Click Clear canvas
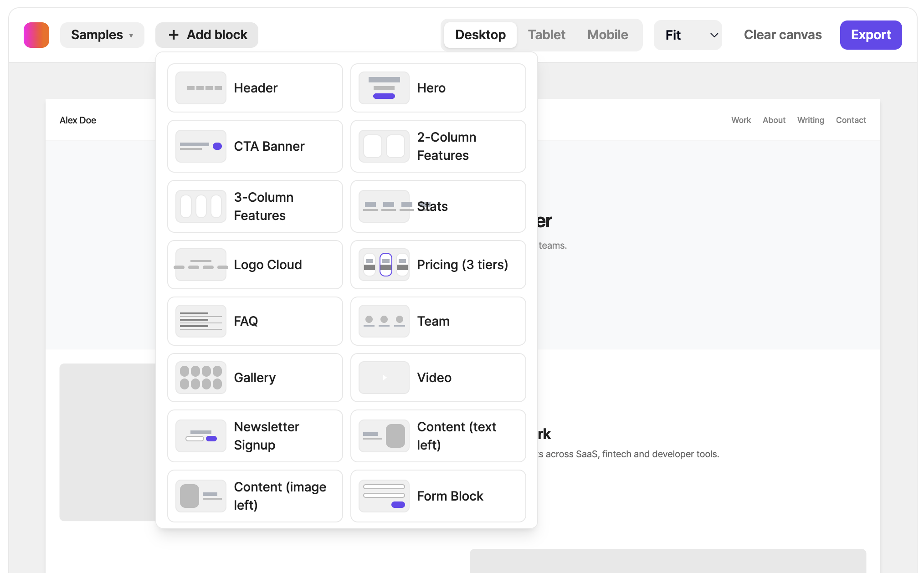 [x=782, y=35]
